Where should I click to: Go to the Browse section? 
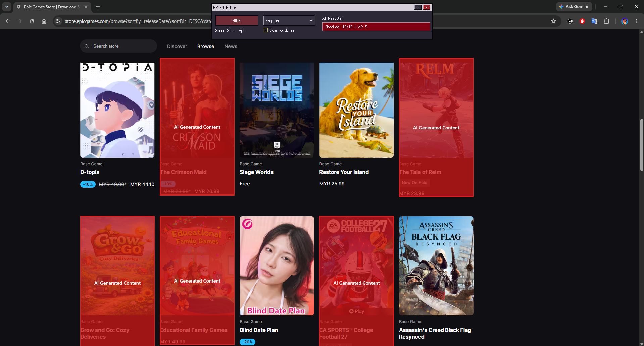(206, 46)
